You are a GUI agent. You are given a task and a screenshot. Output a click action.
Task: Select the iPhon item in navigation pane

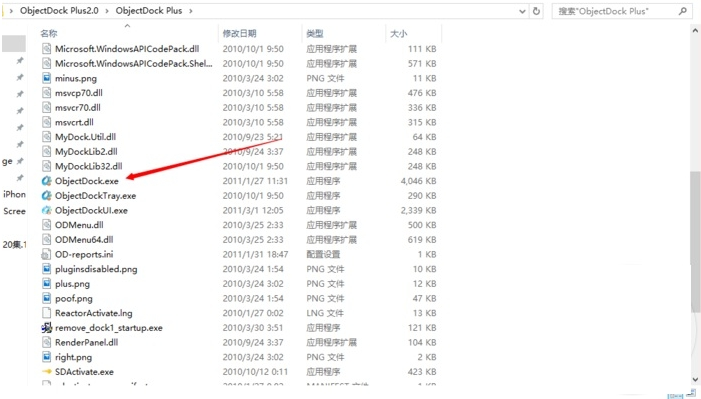click(14, 194)
